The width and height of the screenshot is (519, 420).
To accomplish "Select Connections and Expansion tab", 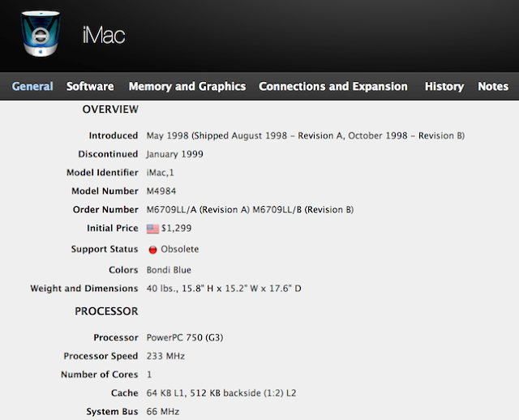I will point(333,87).
